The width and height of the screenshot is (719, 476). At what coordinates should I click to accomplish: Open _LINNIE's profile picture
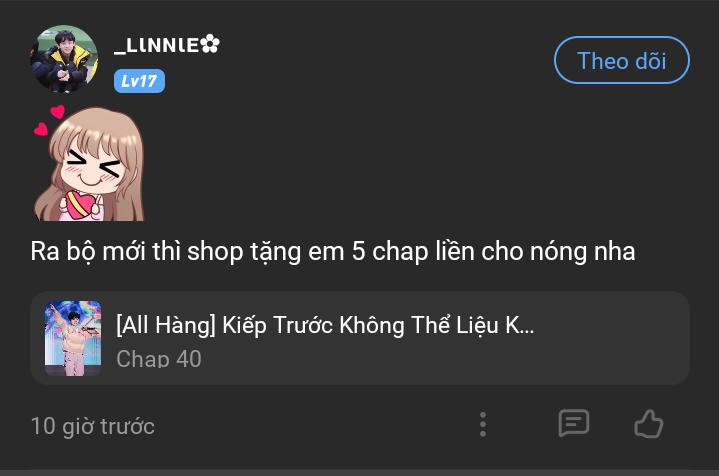64,59
